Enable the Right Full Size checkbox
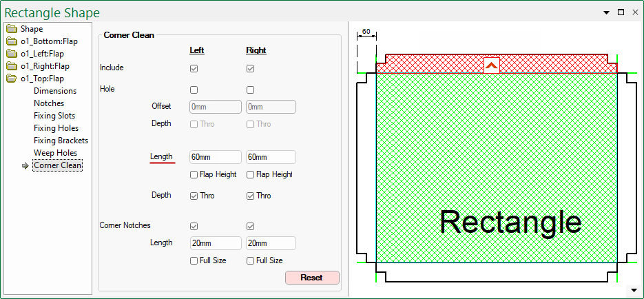644x299 pixels. pos(250,261)
